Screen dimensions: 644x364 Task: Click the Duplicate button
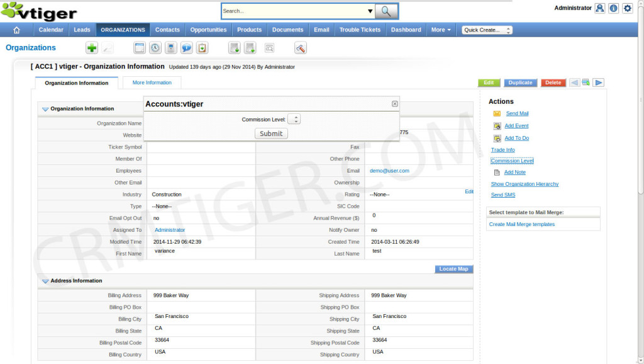[520, 82]
